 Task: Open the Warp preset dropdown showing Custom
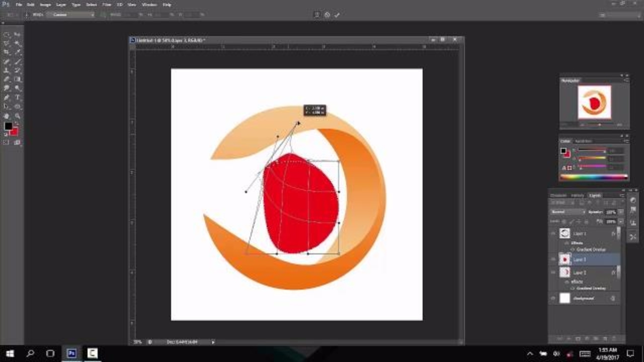click(x=73, y=15)
